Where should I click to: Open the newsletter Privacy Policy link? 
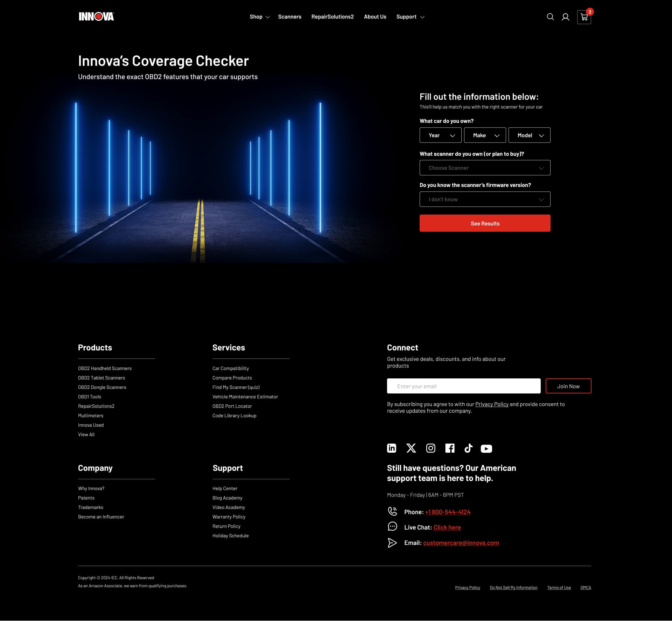492,404
